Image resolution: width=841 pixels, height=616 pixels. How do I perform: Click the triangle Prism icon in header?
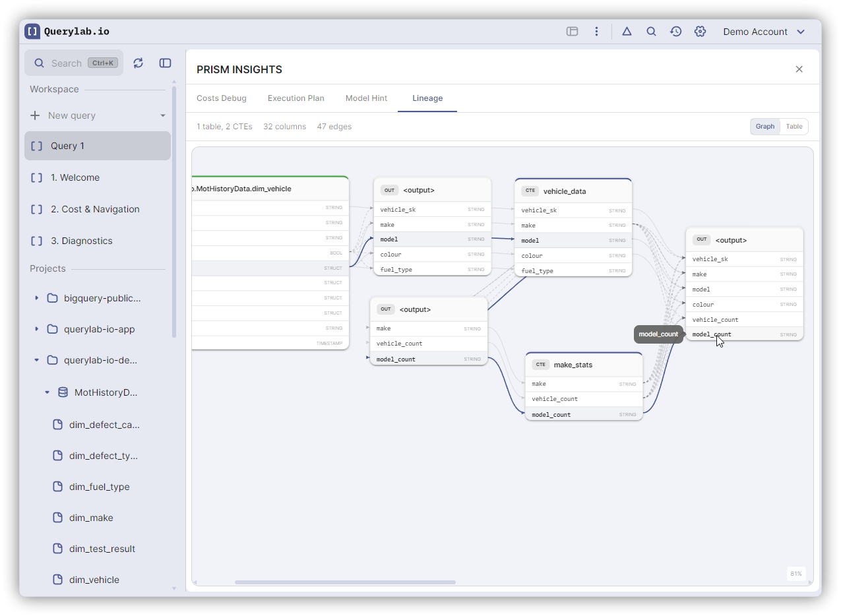pyautogui.click(x=627, y=32)
